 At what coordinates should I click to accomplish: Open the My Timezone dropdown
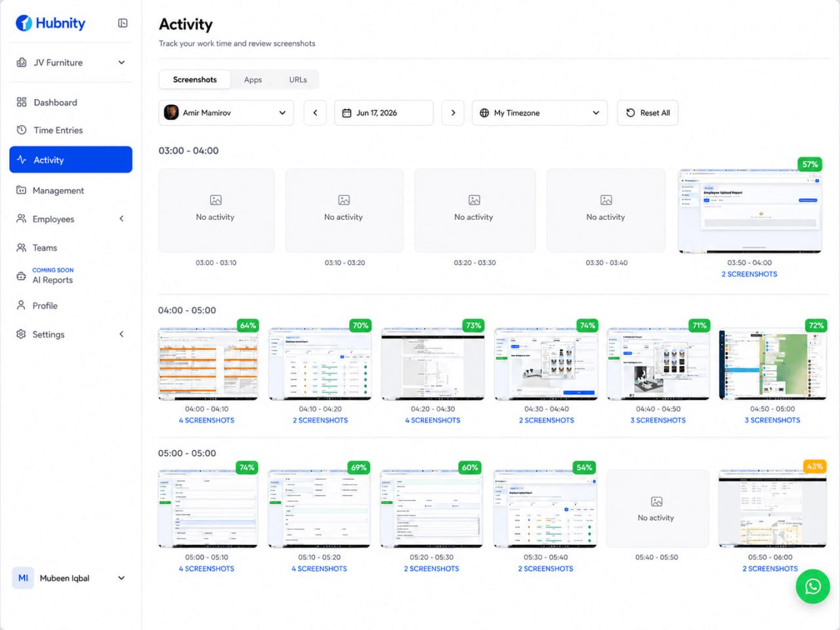539,113
